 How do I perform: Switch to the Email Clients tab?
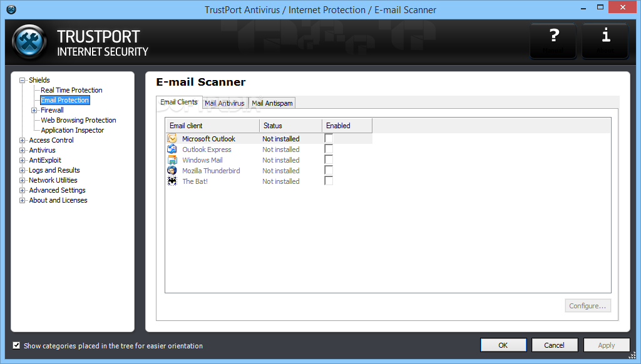pos(179,102)
